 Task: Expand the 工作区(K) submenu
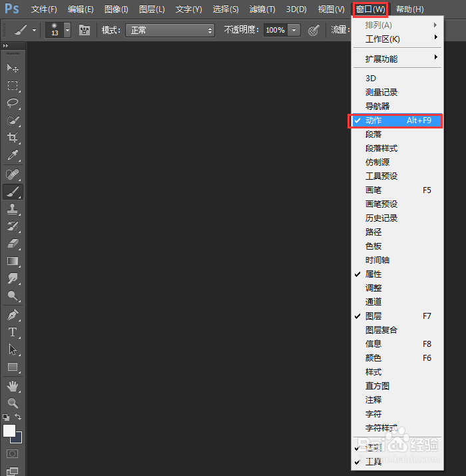(397, 39)
